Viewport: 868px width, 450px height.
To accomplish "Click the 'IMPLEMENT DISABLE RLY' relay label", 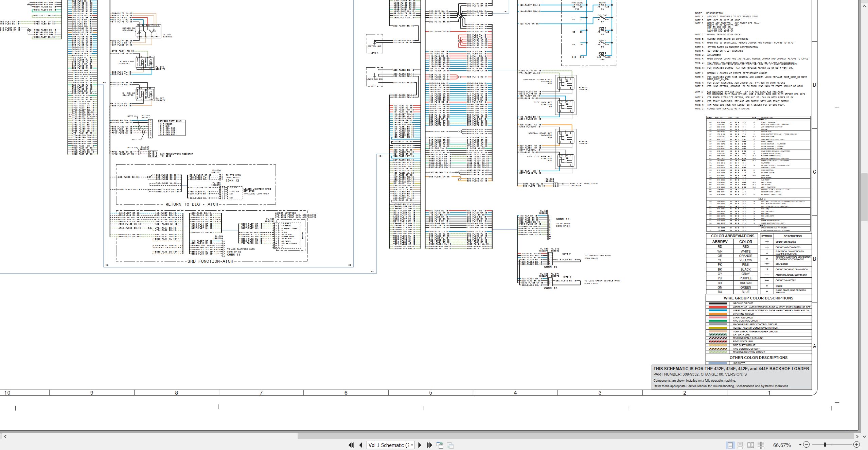I will [x=537, y=80].
